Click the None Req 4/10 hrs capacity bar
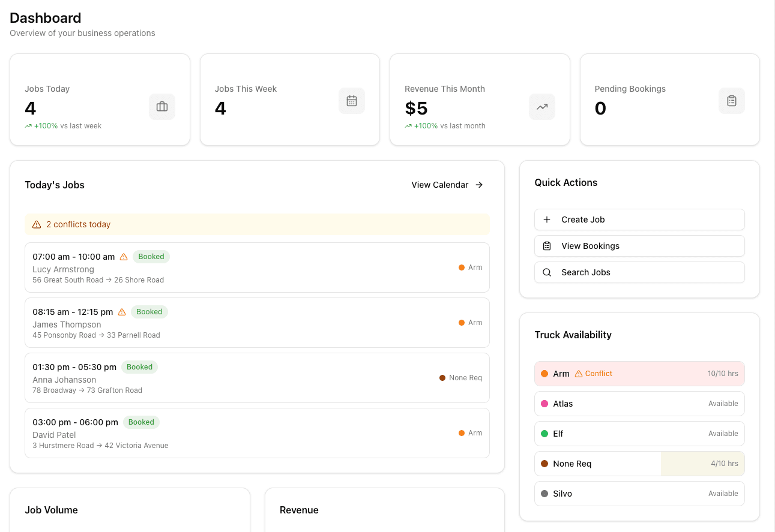Image resolution: width=775 pixels, height=532 pixels. click(x=702, y=463)
